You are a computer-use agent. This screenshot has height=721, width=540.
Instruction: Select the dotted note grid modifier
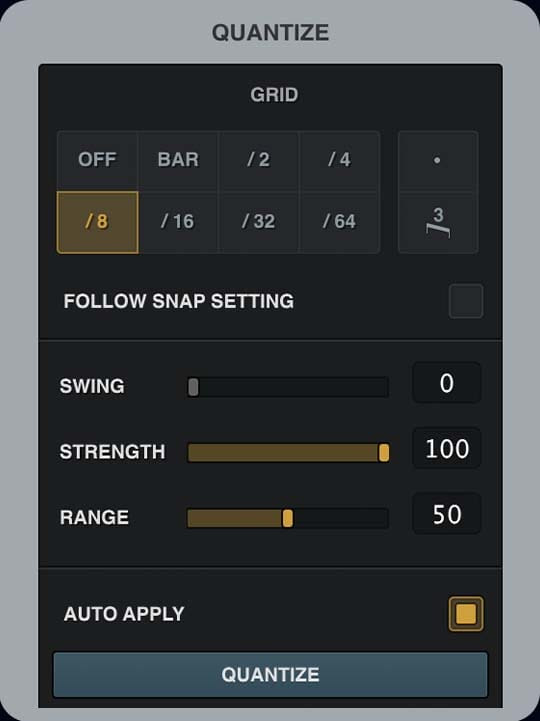(x=438, y=160)
